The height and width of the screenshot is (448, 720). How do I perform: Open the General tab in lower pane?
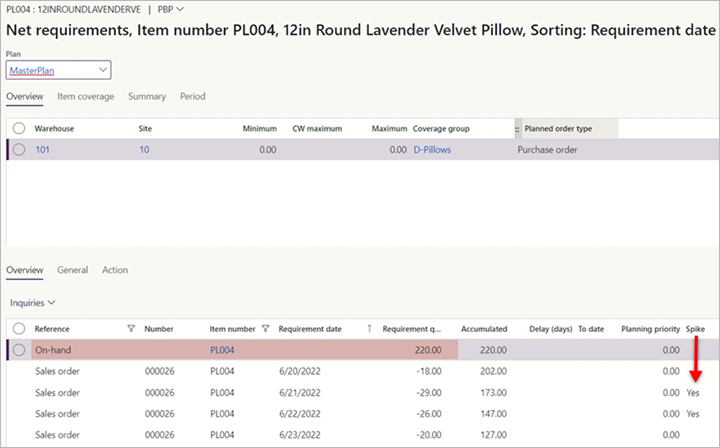[72, 270]
